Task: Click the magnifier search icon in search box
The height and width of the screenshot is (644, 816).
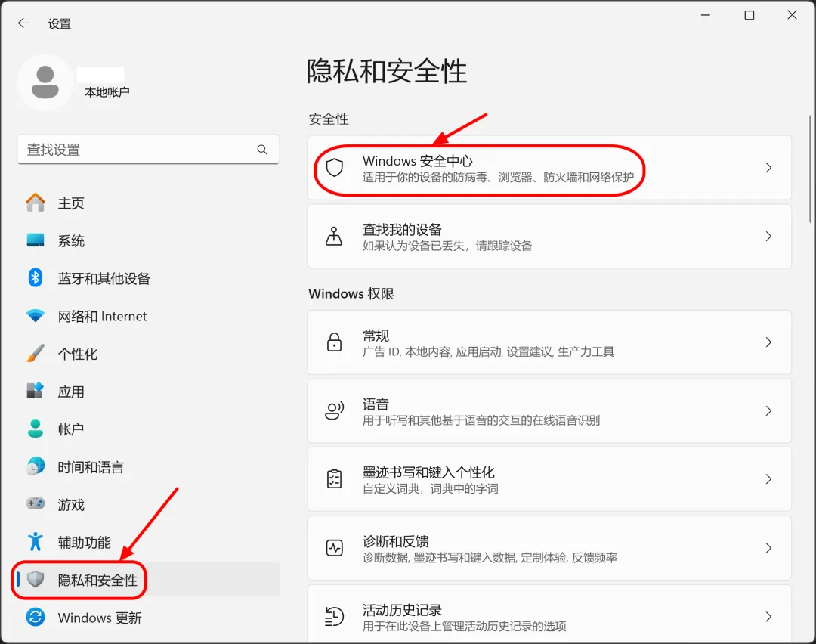Action: tap(262, 150)
